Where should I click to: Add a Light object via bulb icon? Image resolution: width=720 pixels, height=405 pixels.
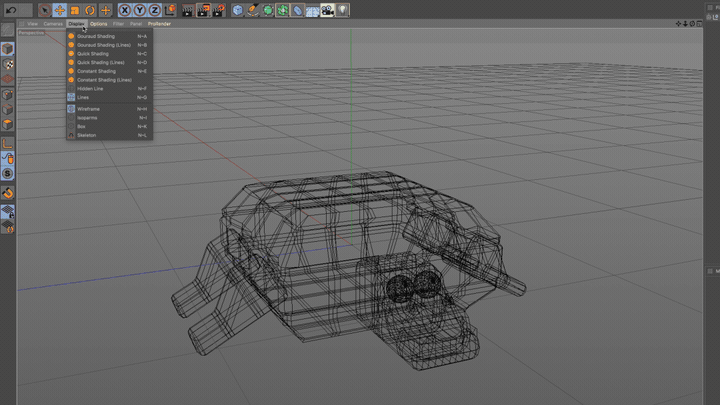343,10
